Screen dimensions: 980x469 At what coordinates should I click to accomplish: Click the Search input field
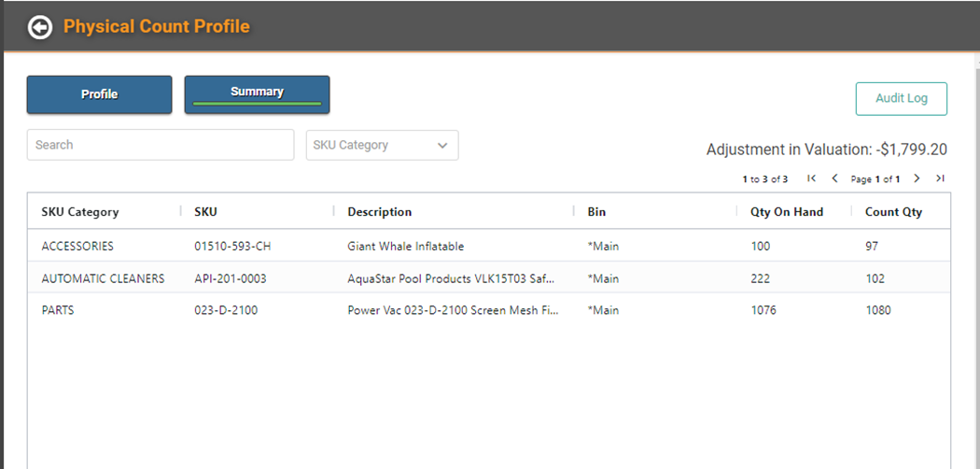(160, 145)
